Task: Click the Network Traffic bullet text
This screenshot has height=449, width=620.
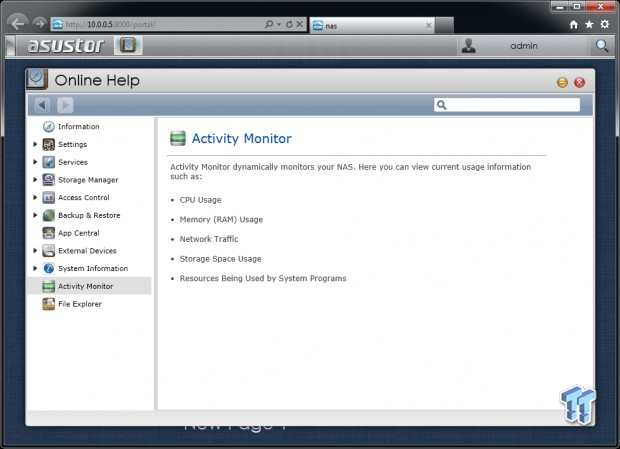Action: point(209,239)
